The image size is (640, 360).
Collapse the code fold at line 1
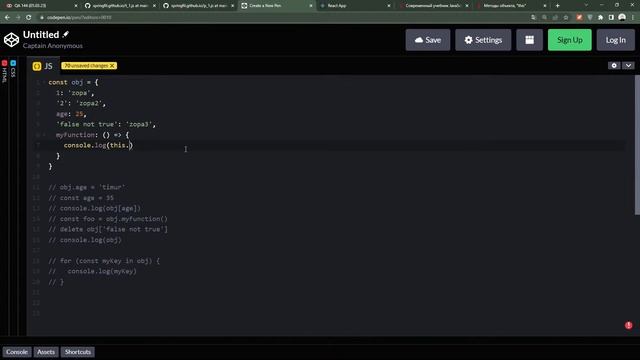(44, 82)
